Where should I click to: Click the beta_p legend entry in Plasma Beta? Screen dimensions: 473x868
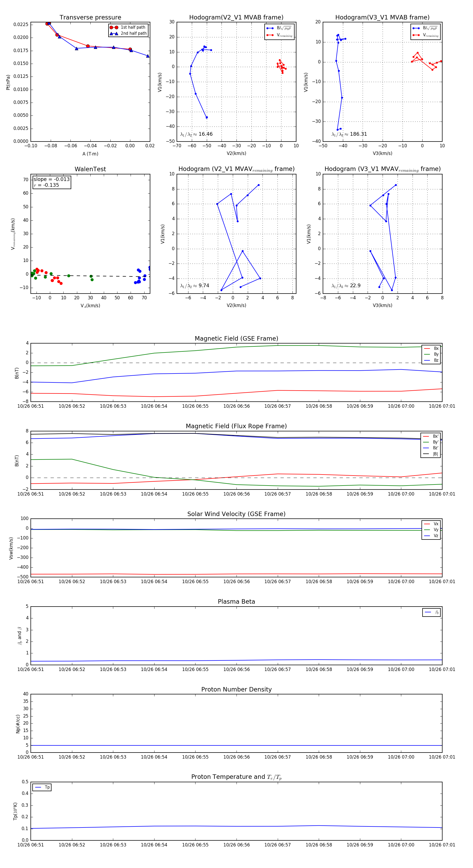click(x=431, y=612)
